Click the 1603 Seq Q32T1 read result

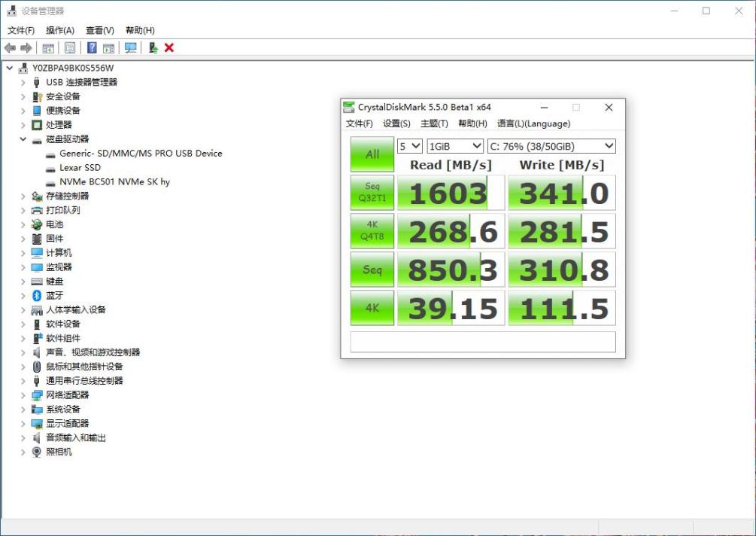click(451, 193)
